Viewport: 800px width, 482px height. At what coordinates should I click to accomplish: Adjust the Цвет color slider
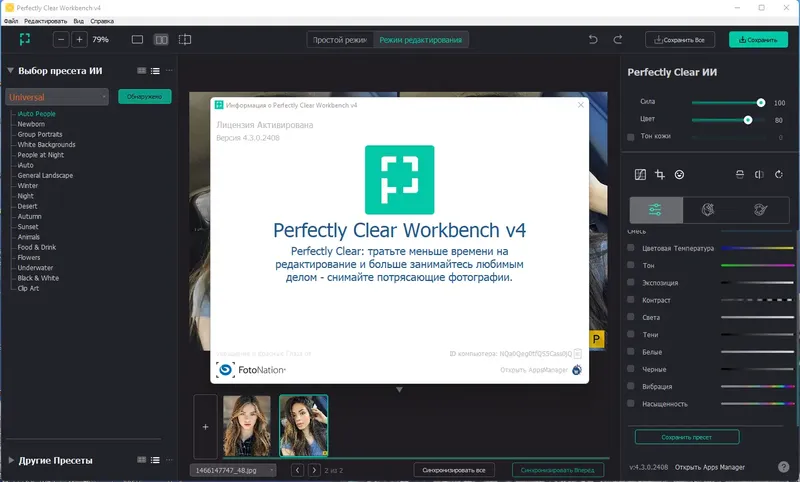(729, 120)
